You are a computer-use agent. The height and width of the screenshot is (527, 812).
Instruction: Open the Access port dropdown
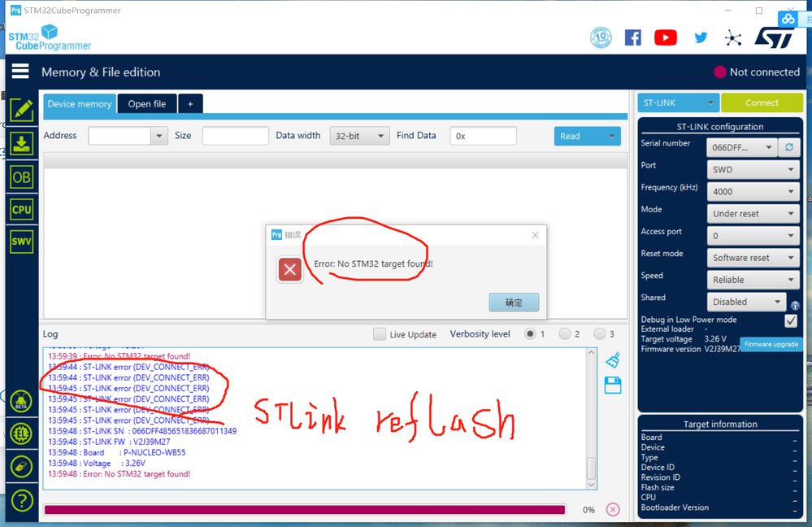tap(753, 236)
